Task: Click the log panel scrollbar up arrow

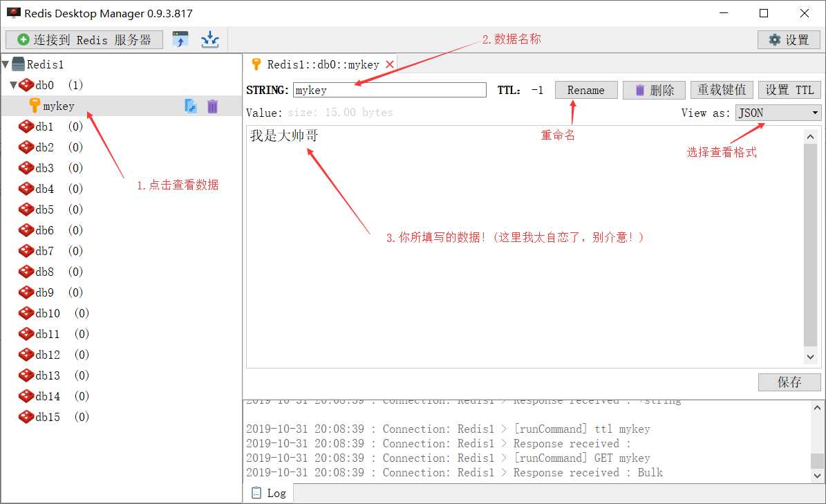Action: click(817, 408)
